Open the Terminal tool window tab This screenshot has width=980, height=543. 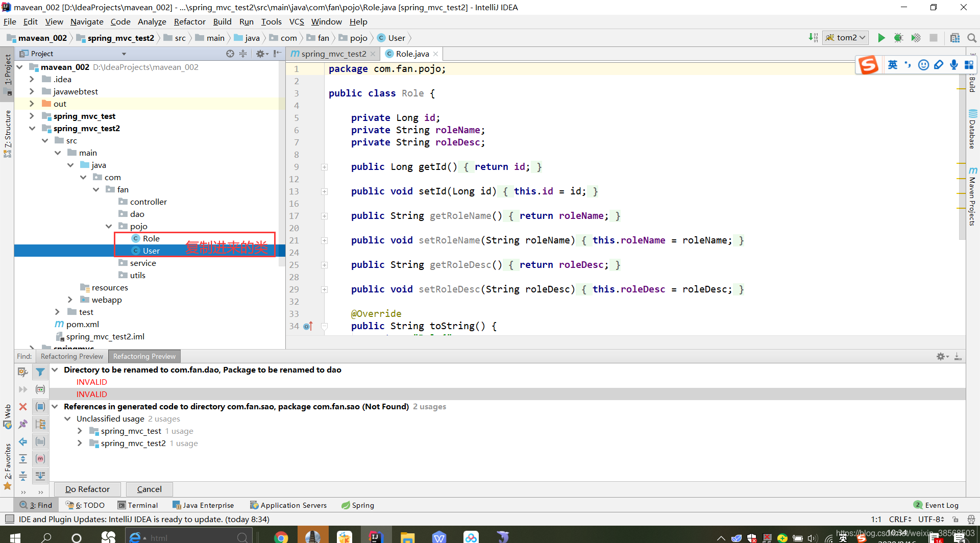pyautogui.click(x=138, y=505)
